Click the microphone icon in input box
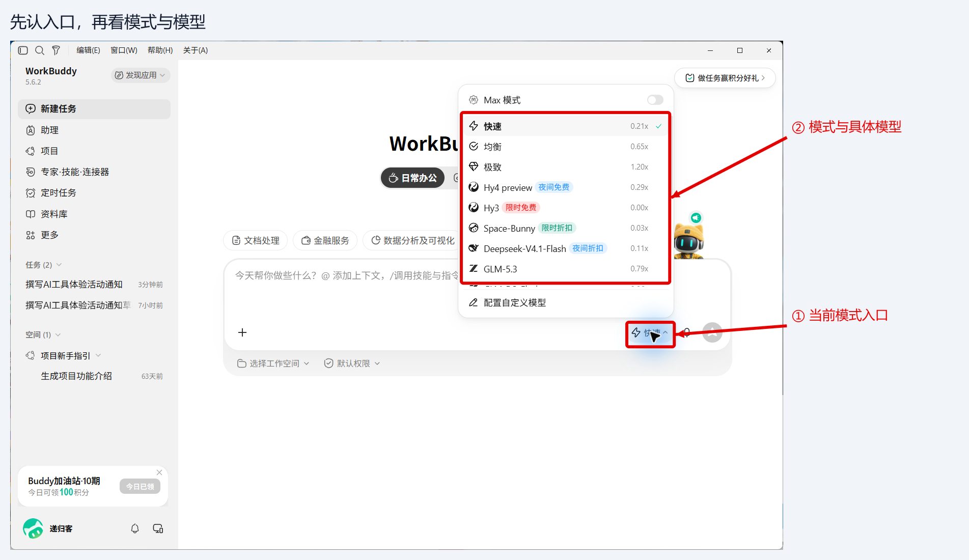This screenshot has height=560, width=969. 687,332
